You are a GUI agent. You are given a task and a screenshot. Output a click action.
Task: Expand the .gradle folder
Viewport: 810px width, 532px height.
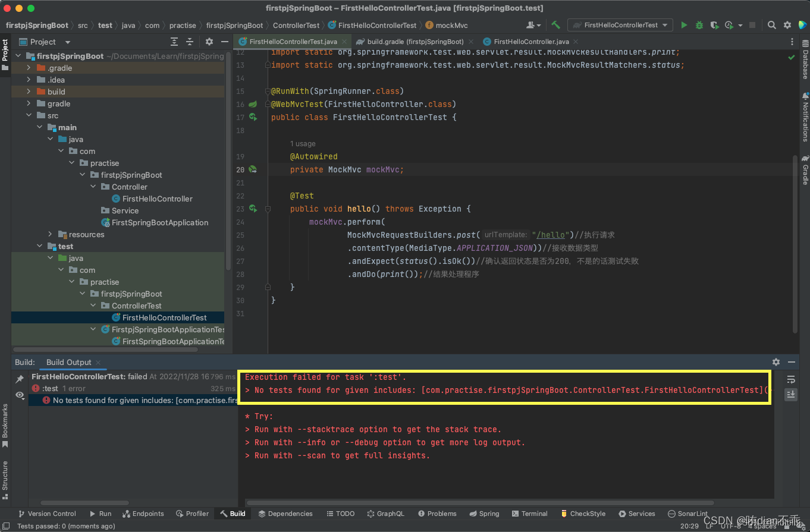[x=29, y=68]
